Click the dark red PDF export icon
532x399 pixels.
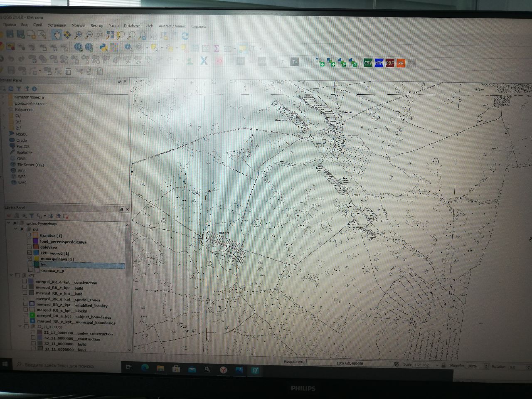pyautogui.click(x=390, y=63)
